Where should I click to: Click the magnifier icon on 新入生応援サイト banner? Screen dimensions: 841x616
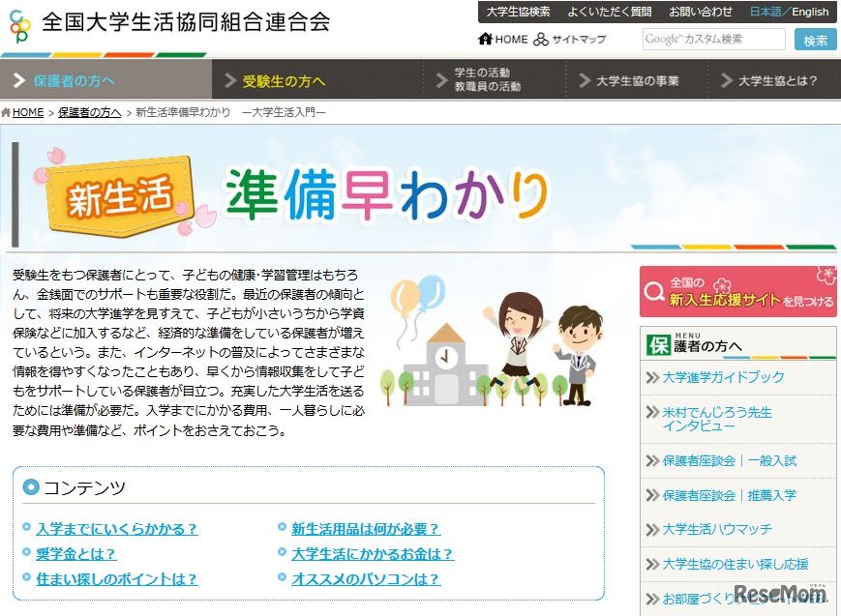(654, 290)
